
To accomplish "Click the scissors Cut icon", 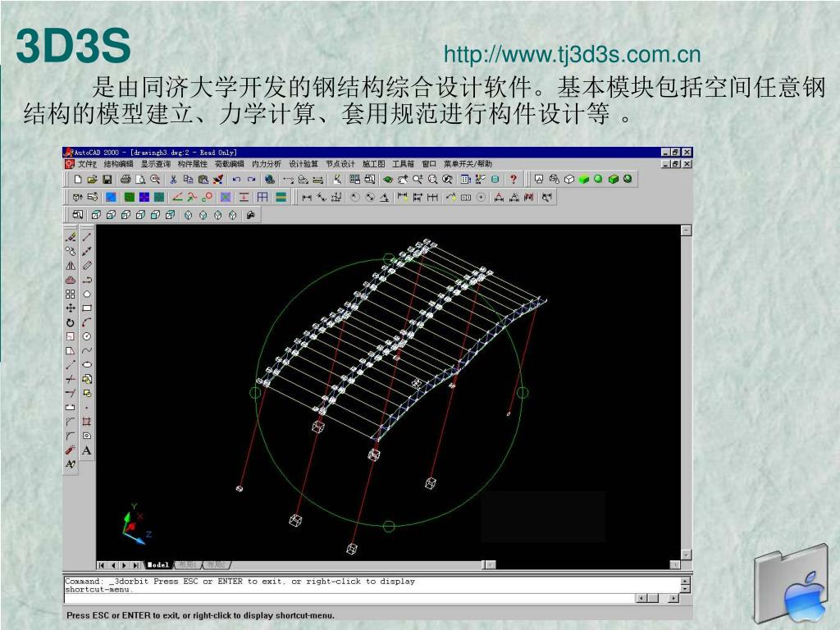I will pyautogui.click(x=173, y=180).
